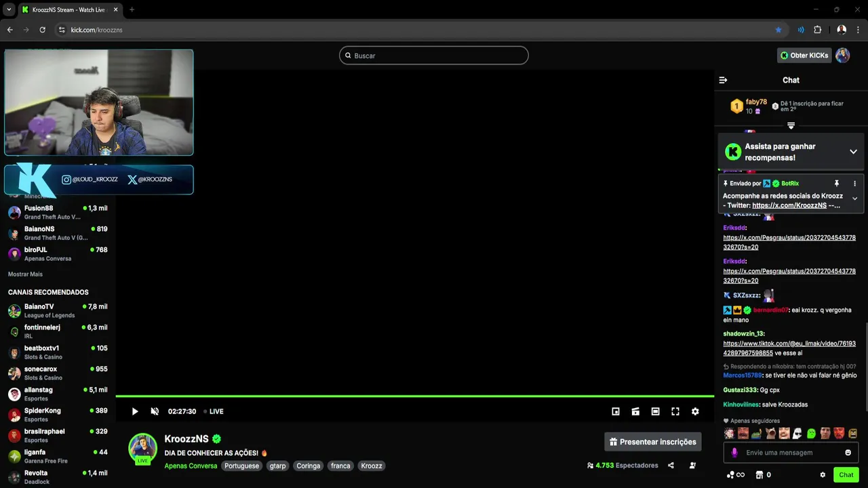Select the gtarp tag
This screenshot has width=868, height=488.
click(x=277, y=466)
